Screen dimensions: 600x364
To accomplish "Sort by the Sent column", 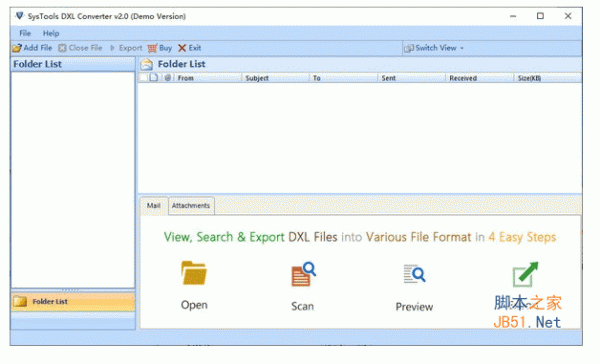I will pos(412,78).
